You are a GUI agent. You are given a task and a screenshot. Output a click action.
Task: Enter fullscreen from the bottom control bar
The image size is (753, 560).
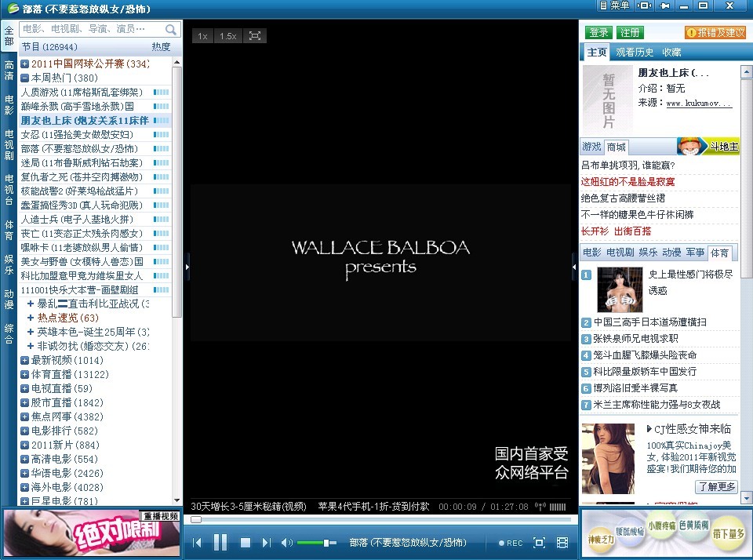539,543
